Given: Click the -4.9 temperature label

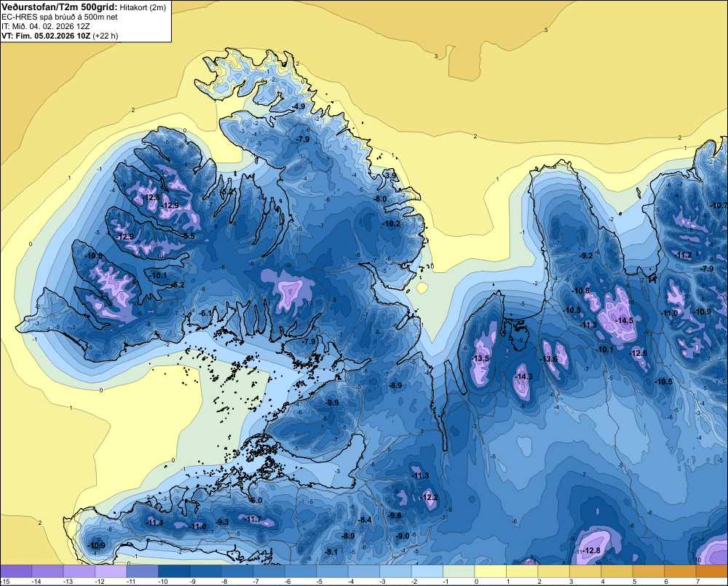Looking at the screenshot, I should click(298, 106).
